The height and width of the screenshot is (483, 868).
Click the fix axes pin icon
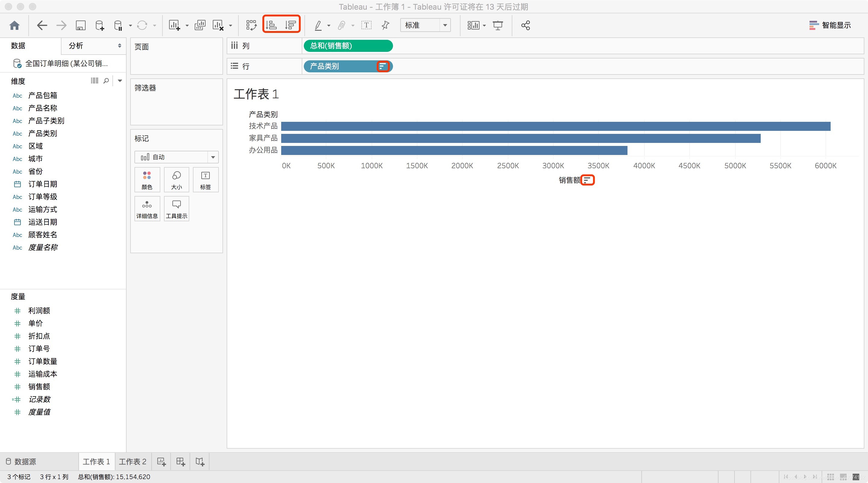point(385,25)
